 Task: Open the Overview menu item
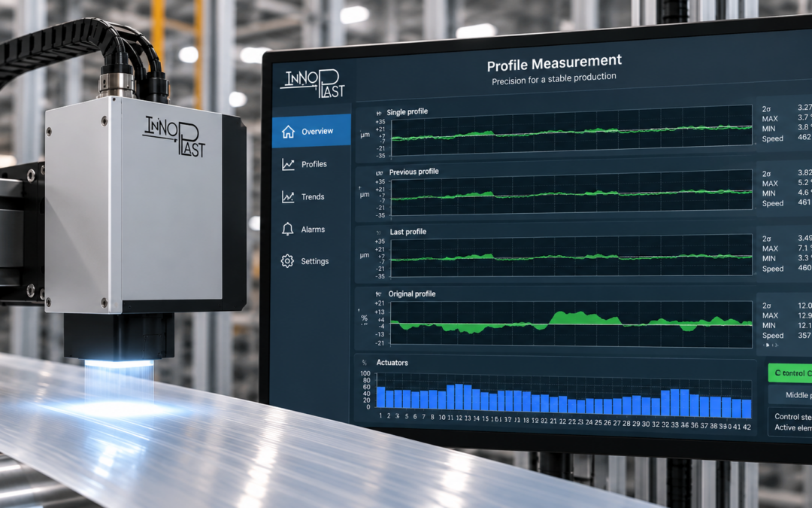312,131
